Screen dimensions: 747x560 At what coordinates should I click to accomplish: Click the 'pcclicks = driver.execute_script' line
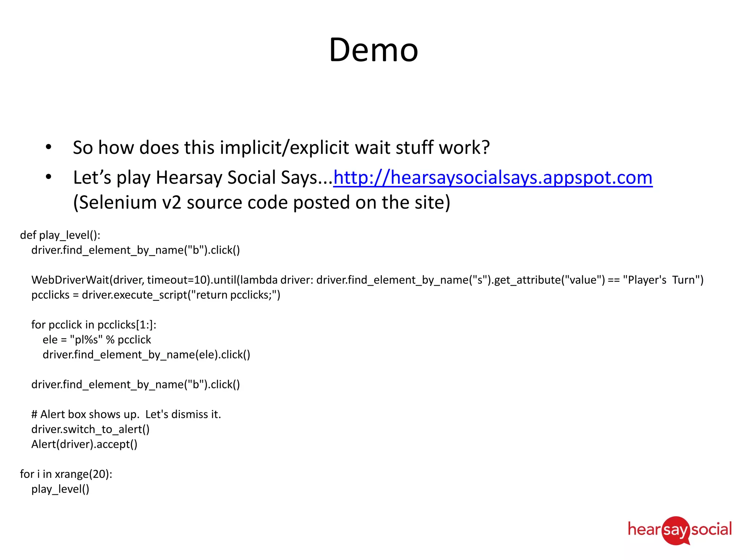point(156,295)
